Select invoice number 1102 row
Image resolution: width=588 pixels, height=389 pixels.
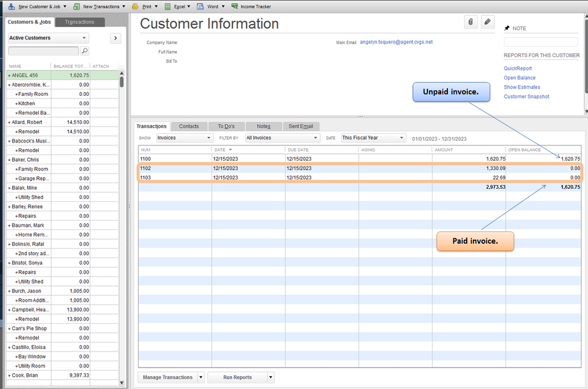360,168
